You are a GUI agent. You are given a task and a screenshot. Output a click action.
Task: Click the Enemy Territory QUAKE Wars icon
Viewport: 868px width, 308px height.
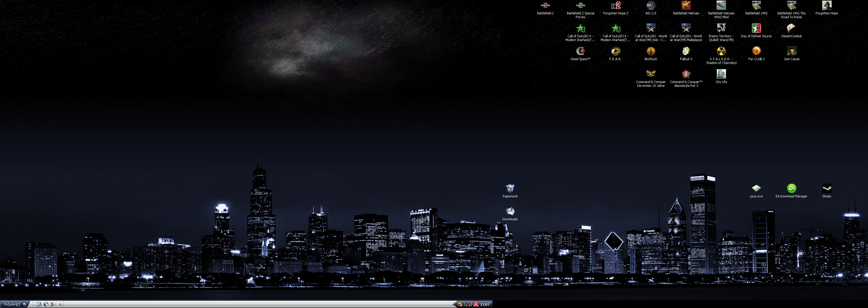(x=721, y=28)
